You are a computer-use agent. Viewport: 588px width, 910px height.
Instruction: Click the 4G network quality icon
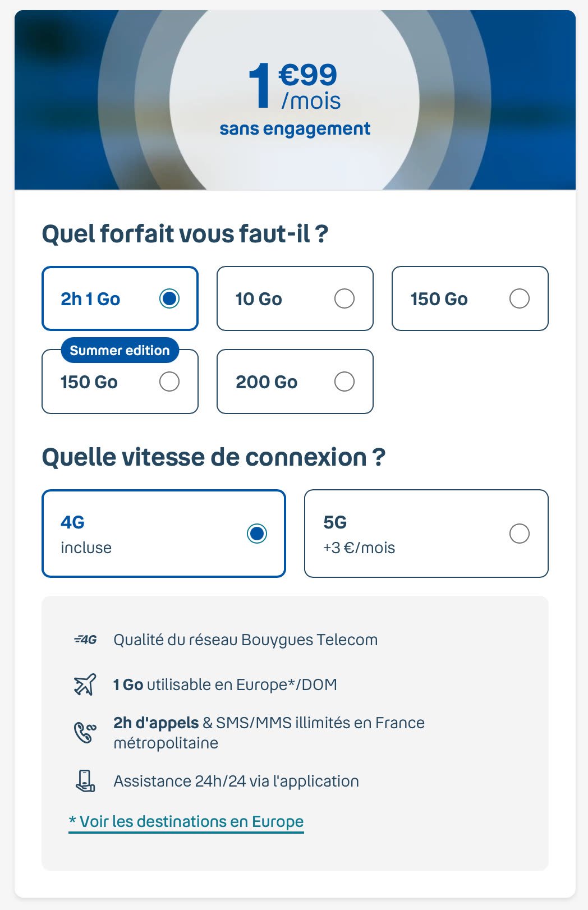pos(85,640)
